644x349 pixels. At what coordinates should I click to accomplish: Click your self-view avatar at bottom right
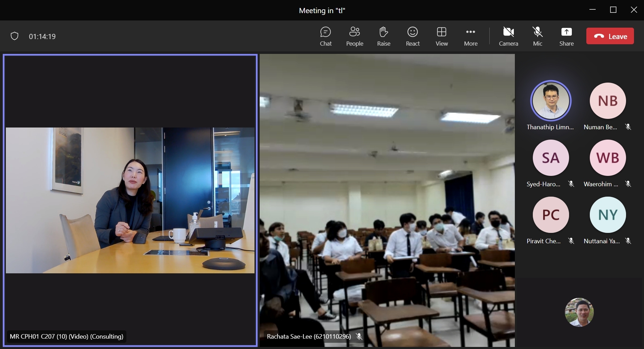(579, 312)
